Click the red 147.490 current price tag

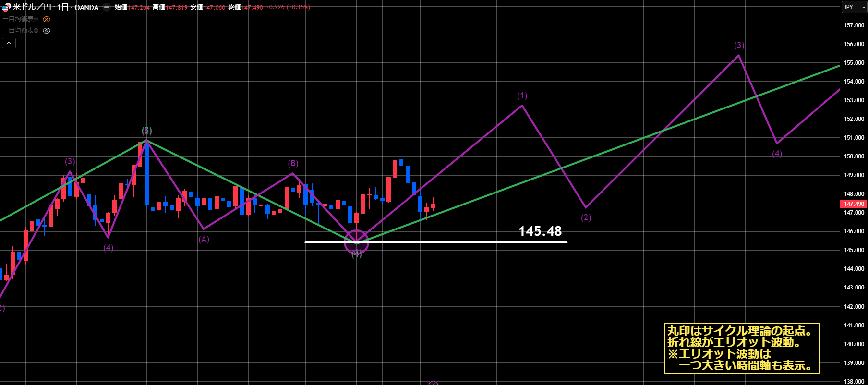(x=854, y=204)
